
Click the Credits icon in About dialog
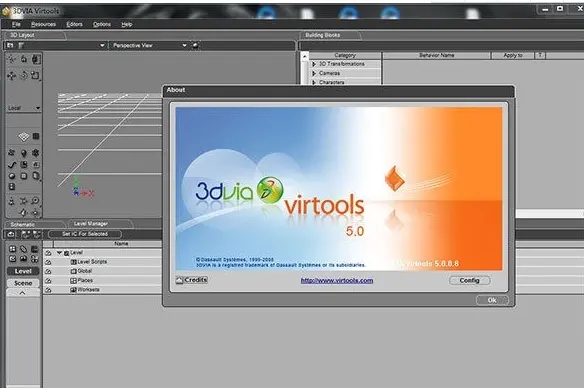(179, 280)
